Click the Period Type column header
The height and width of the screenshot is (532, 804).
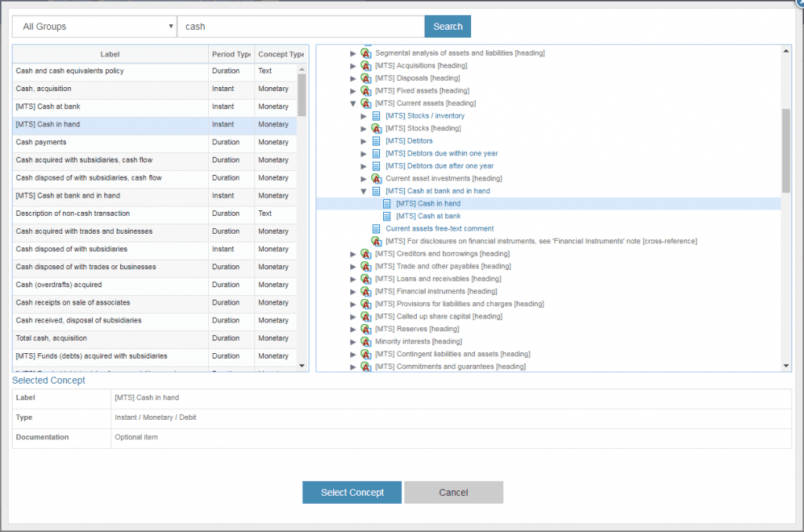coord(231,54)
